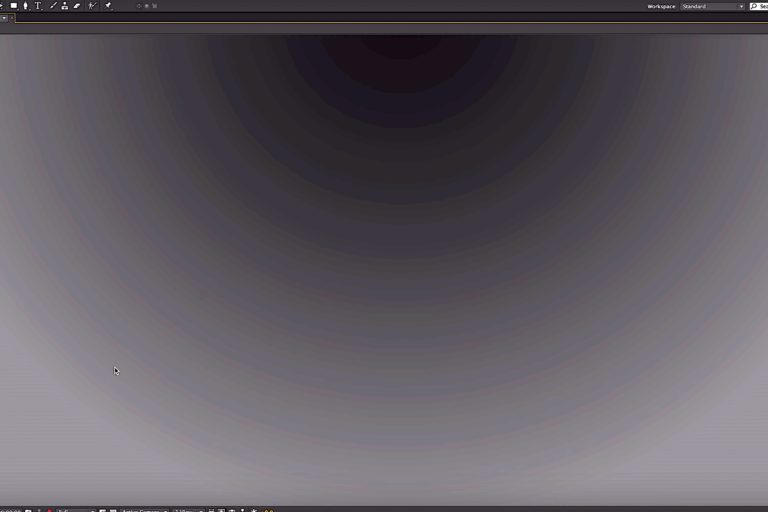Select the Pen tool
768x512 pixels.
(x=25, y=6)
